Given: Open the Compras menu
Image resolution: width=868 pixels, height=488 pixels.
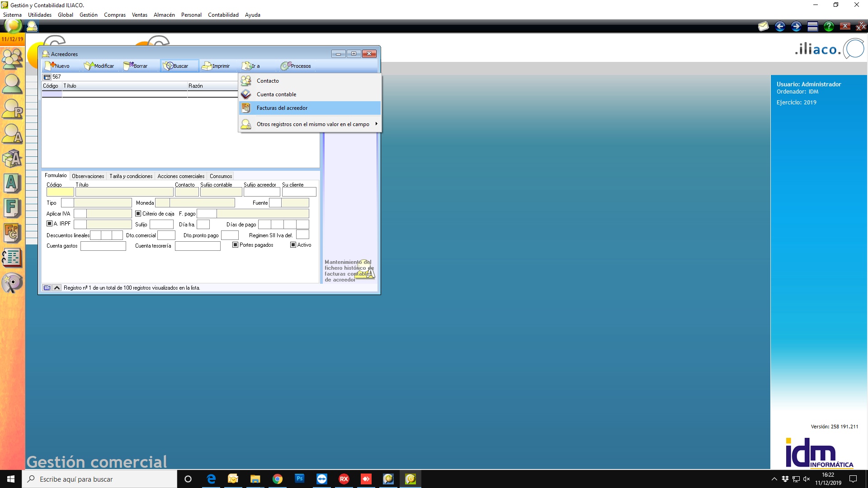Looking at the screenshot, I should pos(115,15).
